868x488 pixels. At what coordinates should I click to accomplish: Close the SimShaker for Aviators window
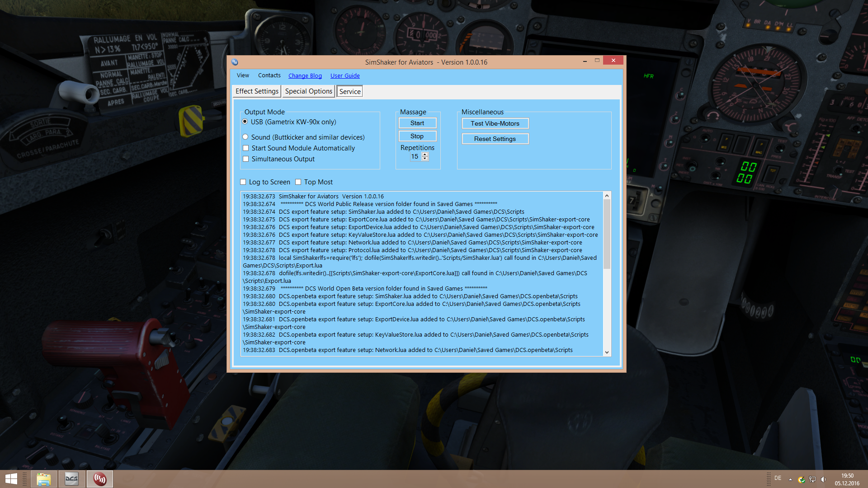613,61
